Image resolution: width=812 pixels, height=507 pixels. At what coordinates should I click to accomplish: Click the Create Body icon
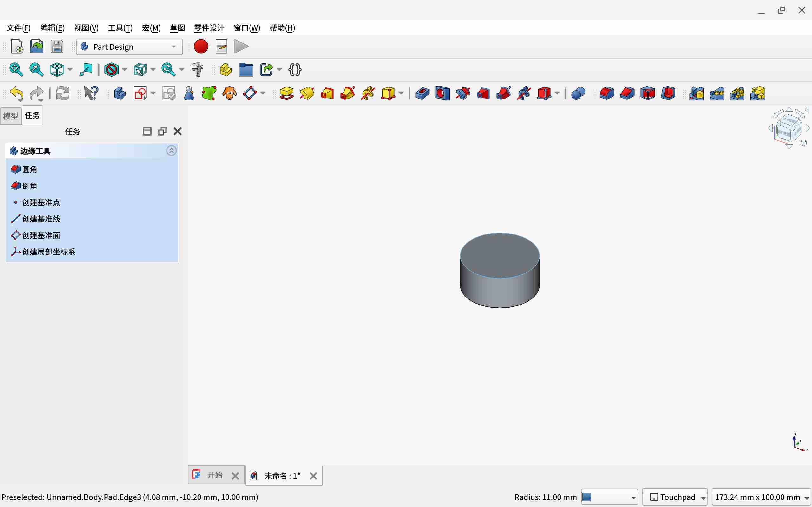120,93
